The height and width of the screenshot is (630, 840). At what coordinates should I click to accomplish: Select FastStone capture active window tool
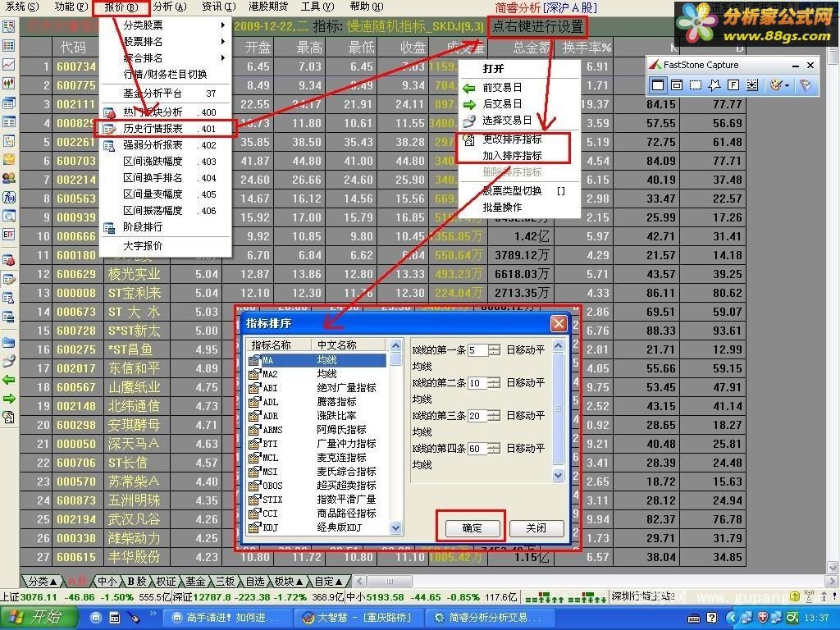[658, 84]
